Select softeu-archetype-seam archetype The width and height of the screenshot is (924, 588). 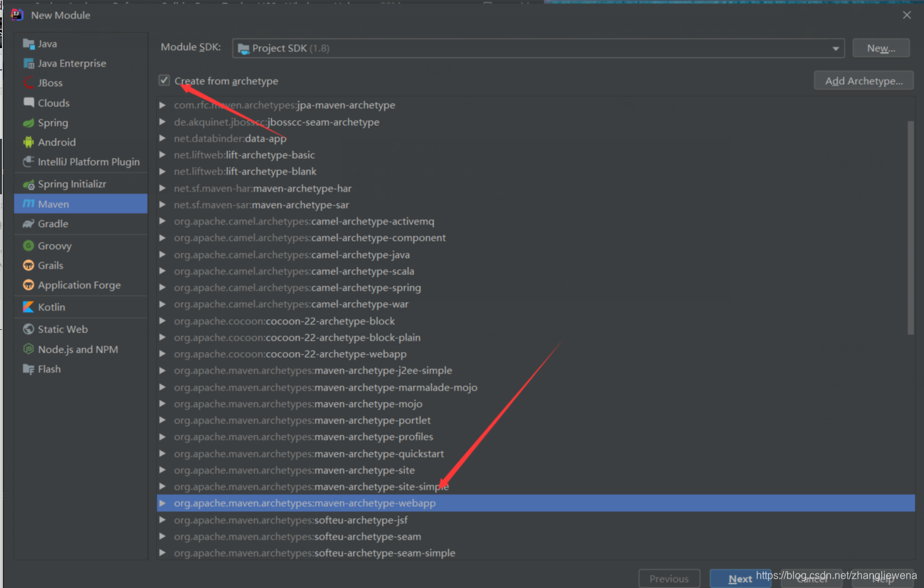click(535, 537)
